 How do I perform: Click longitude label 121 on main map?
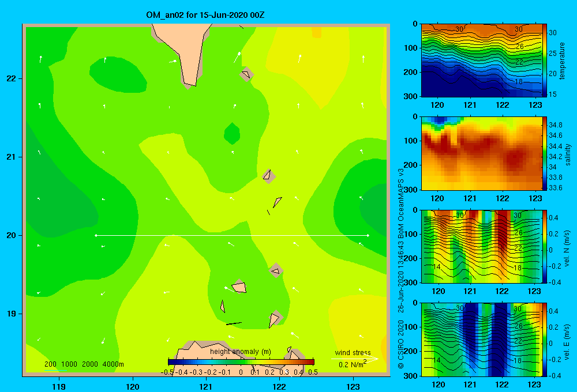[x=206, y=386]
